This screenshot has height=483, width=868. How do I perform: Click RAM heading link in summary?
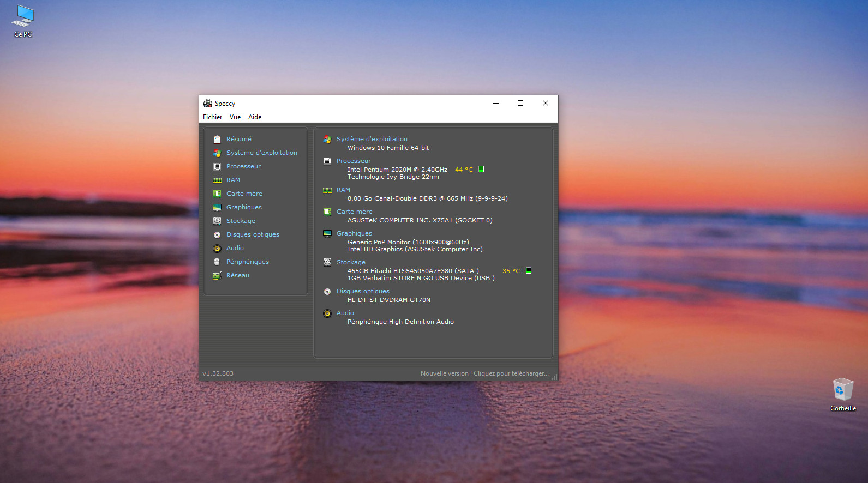coord(343,190)
